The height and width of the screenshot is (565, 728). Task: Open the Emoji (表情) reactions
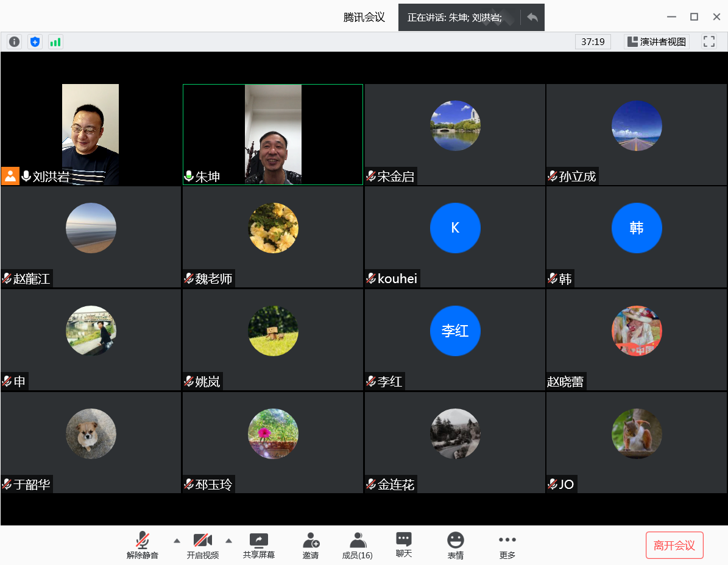pos(455,546)
